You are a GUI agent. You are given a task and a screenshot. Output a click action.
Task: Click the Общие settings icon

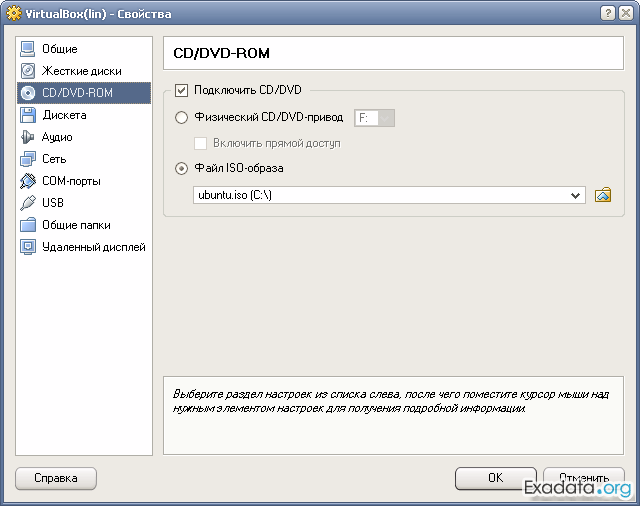point(28,49)
